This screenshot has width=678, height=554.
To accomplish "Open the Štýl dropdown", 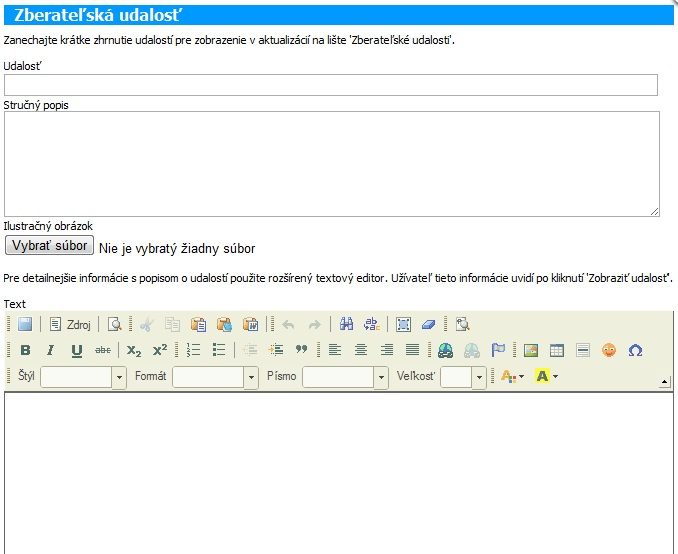I will tap(83, 377).
